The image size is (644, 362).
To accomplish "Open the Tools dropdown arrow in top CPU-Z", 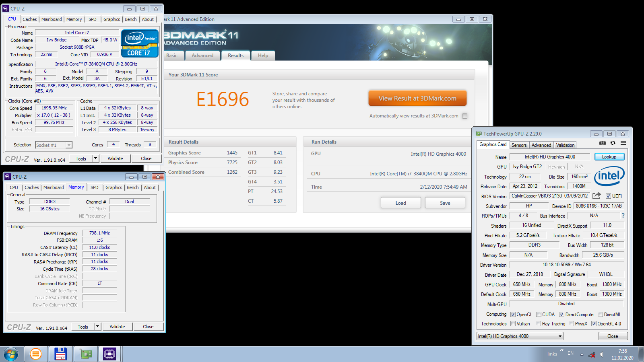I will coord(96,158).
